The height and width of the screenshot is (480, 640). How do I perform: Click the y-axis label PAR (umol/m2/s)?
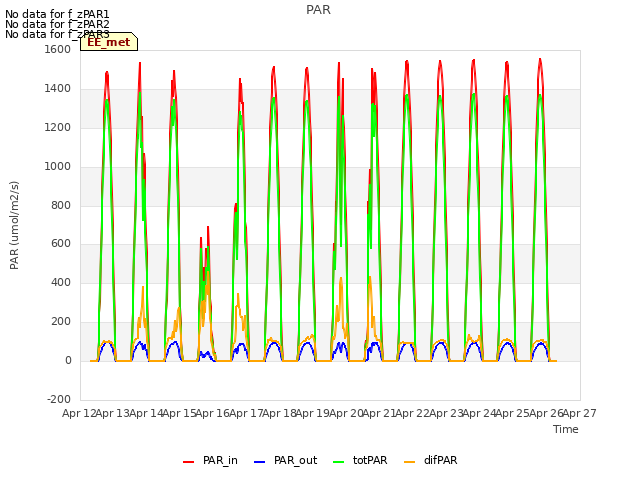click(14, 225)
